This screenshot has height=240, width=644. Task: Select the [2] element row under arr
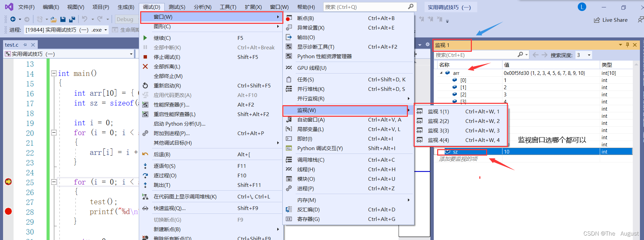534,95
